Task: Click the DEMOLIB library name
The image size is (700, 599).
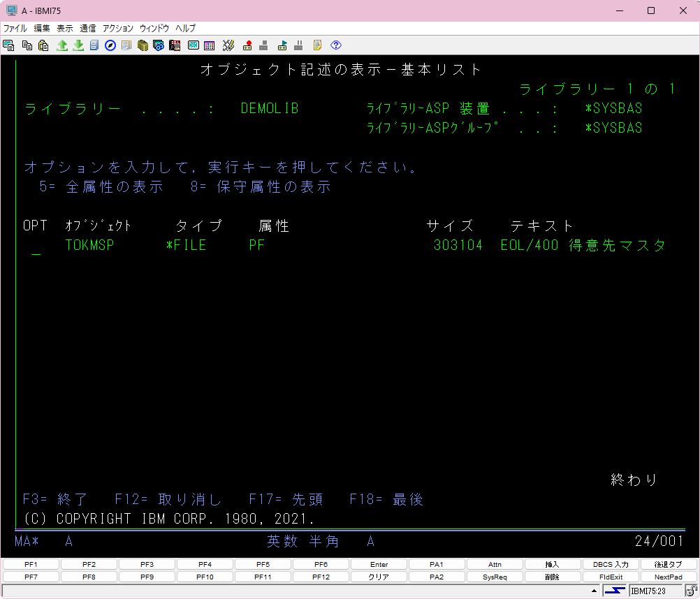Action: tap(270, 108)
